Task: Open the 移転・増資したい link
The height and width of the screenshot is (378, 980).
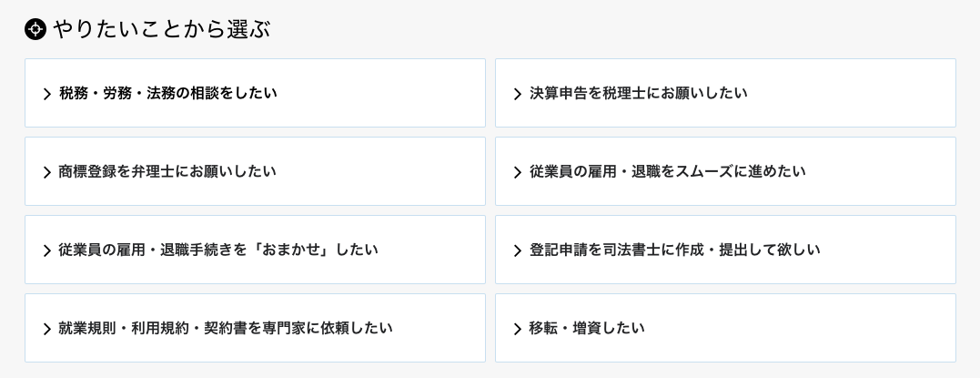Action: [x=587, y=328]
